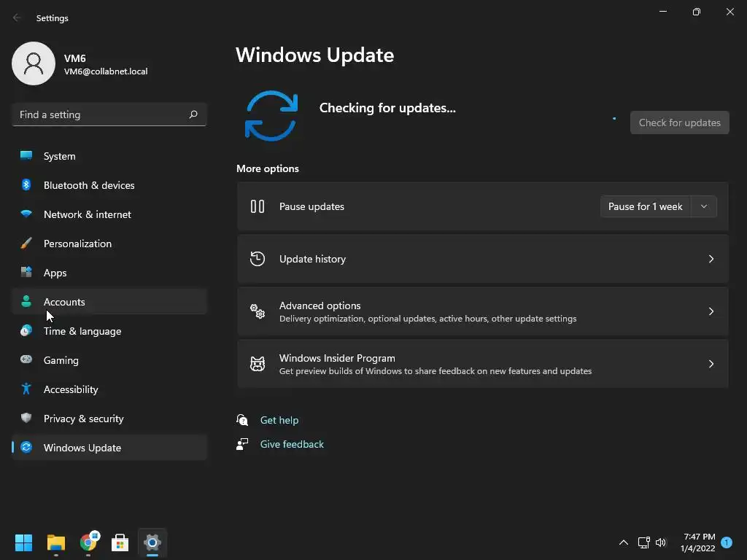This screenshot has height=560, width=747.
Task: Go to Bluetooth & devices settings
Action: 109,184
